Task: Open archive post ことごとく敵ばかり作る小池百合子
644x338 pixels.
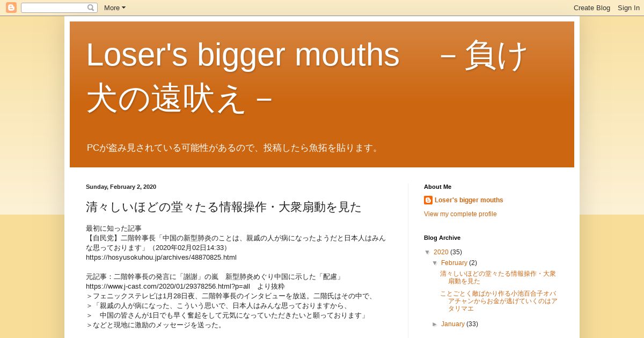Action: point(499,301)
